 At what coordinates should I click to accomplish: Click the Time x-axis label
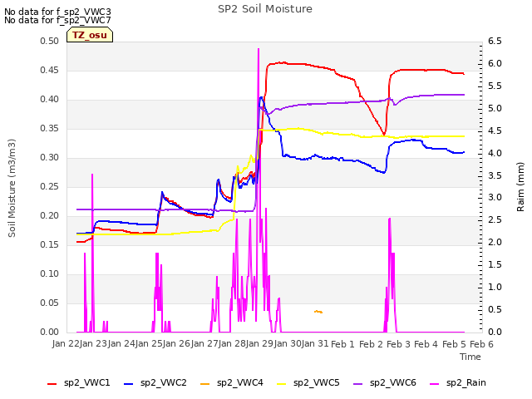(470, 357)
